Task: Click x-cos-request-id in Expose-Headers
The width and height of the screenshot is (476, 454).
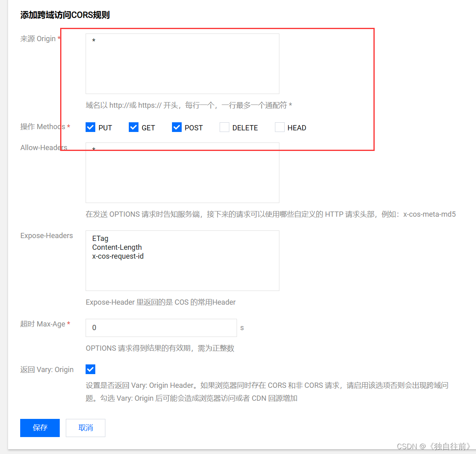Action: pos(118,256)
